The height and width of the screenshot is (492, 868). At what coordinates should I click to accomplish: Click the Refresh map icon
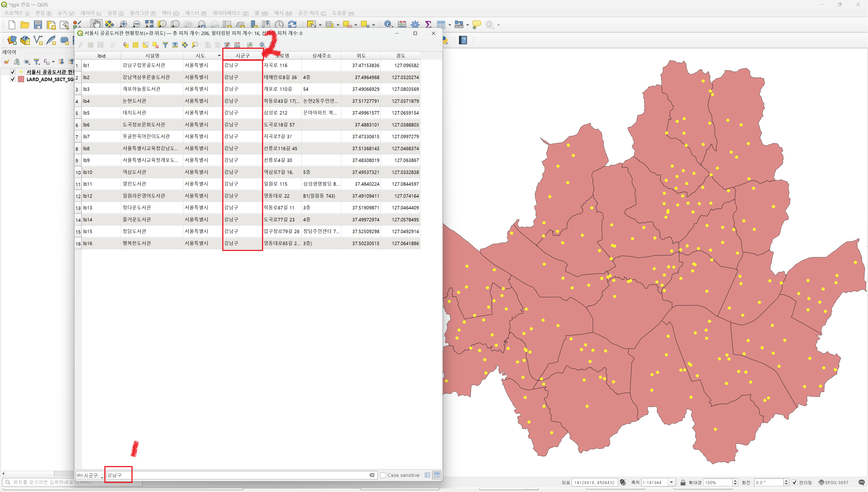292,24
